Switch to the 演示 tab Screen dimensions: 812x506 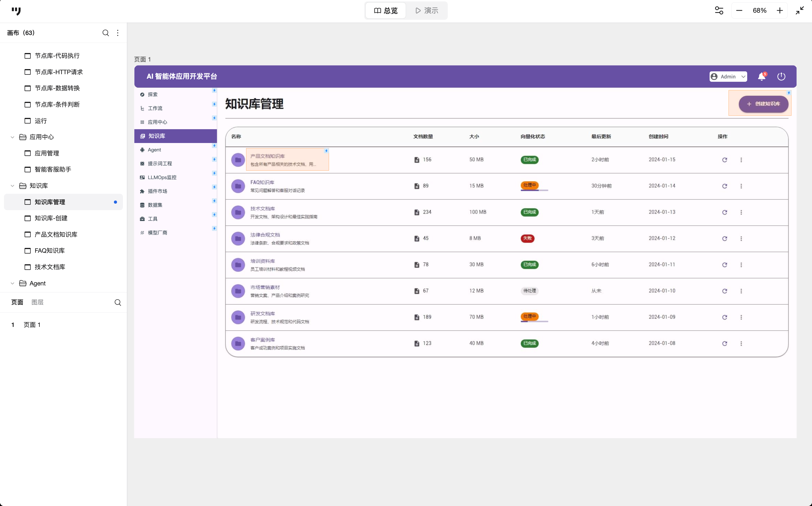pos(427,11)
